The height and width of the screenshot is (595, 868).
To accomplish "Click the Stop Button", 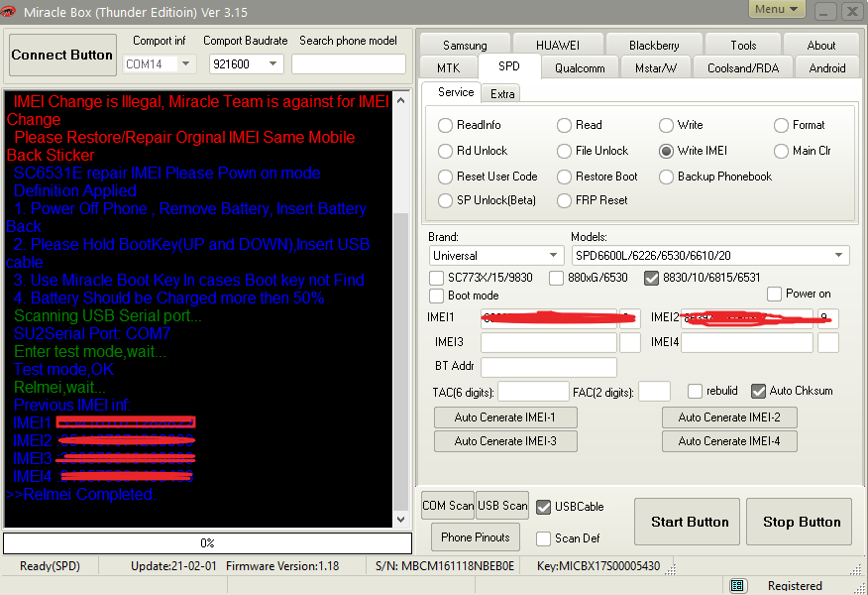I will coord(799,522).
